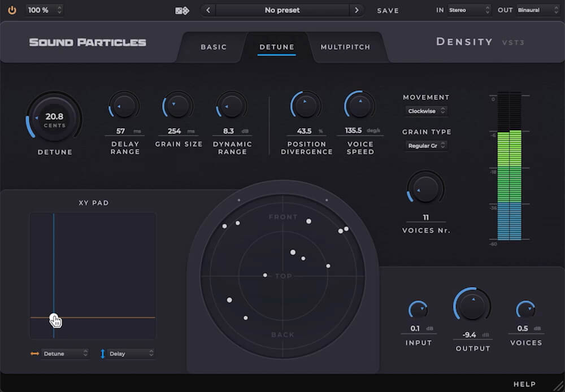This screenshot has height=392, width=565.
Task: Click the Voices Nr. knob
Action: pos(425,189)
